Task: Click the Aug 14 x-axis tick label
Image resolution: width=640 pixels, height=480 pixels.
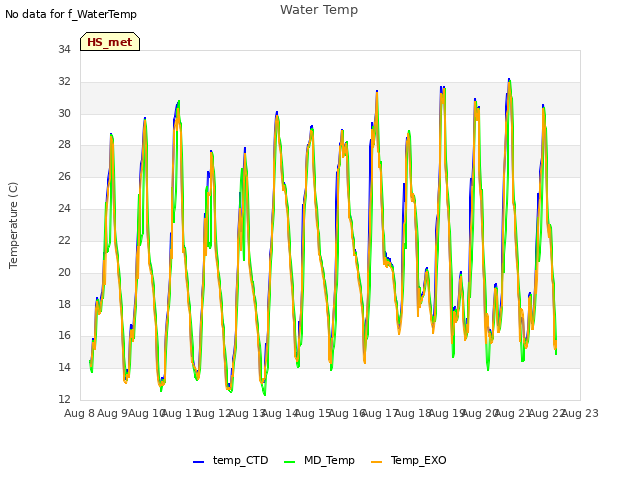Action: pos(280,413)
